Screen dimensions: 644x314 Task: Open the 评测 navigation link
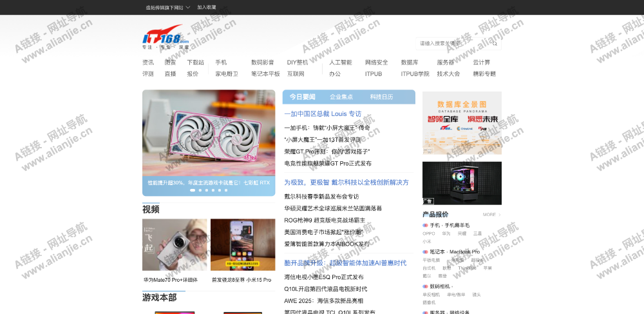coord(148,74)
